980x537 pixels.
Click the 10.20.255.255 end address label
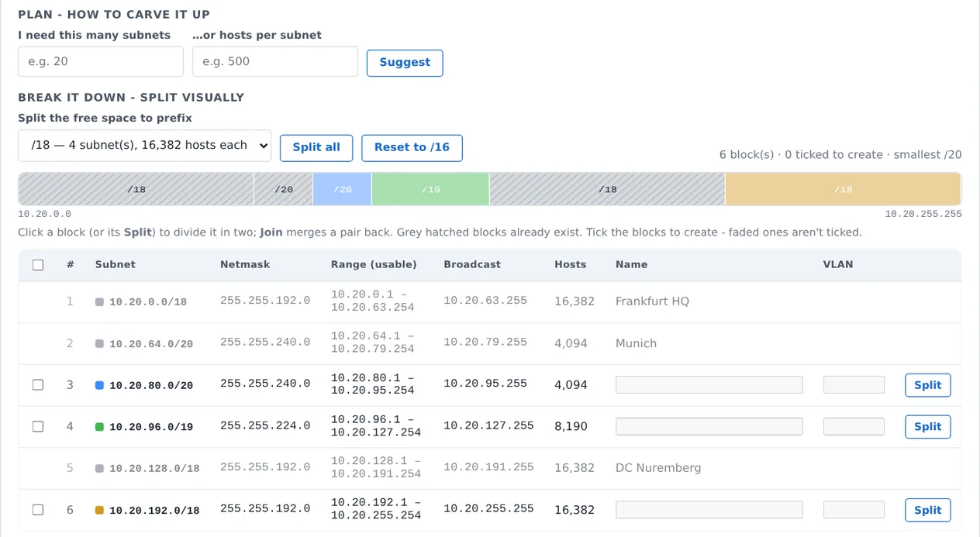923,214
